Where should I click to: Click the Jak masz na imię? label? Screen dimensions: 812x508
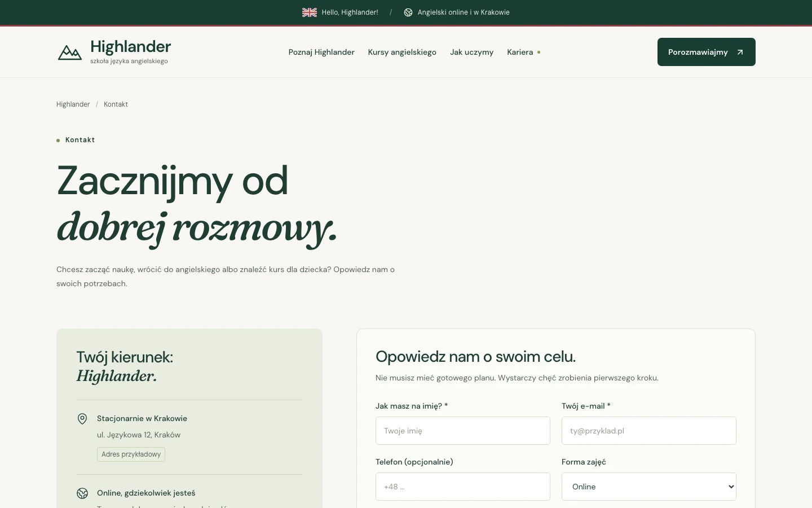click(412, 406)
